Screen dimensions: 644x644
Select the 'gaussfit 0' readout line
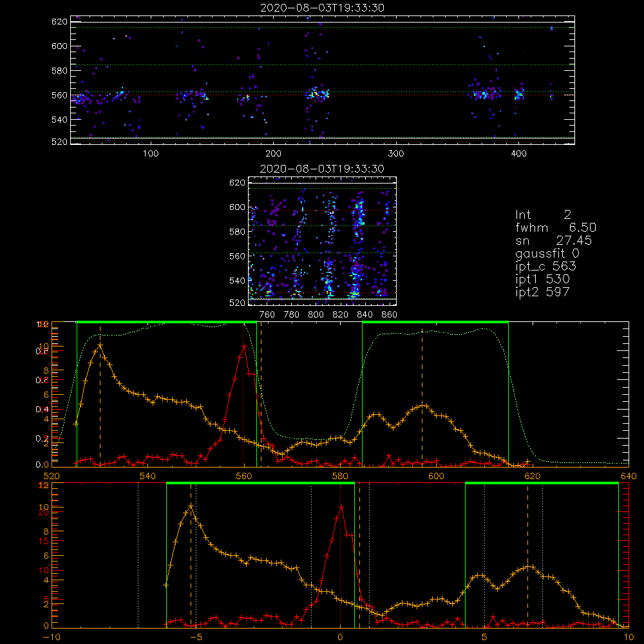(547, 253)
